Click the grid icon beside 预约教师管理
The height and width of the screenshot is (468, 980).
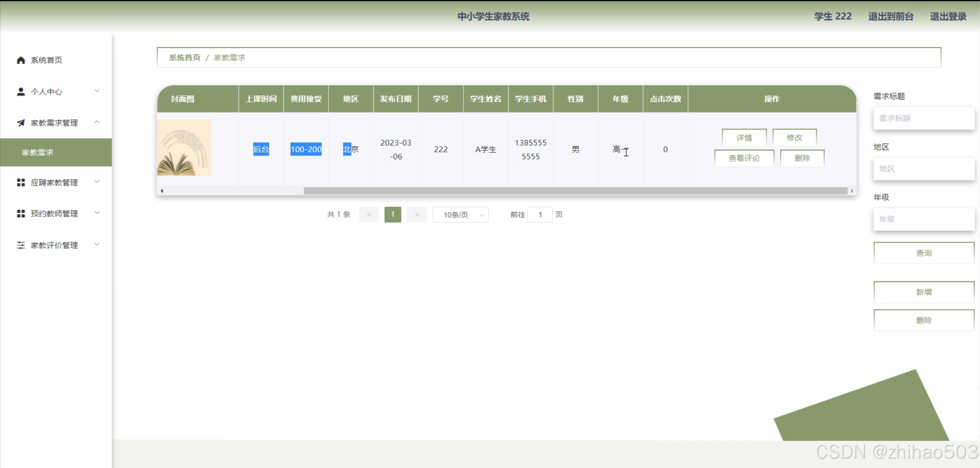click(x=21, y=214)
